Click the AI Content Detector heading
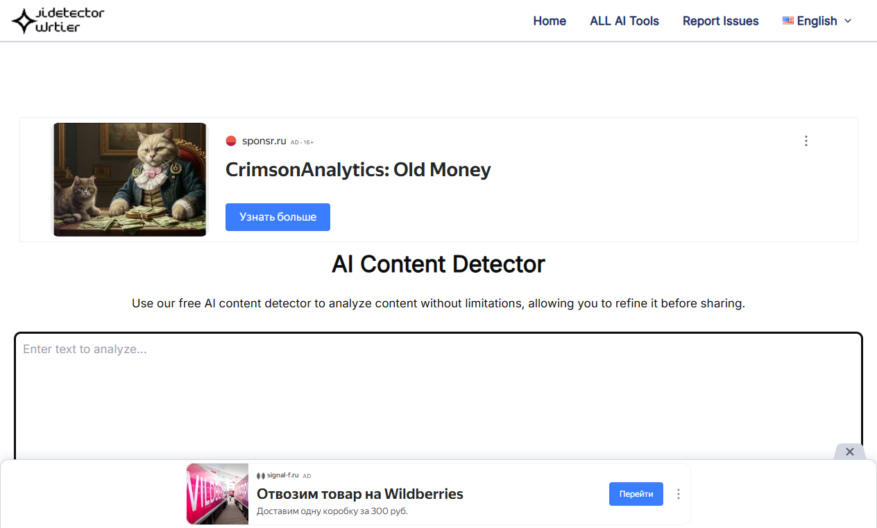Image resolution: width=877 pixels, height=528 pixels. point(438,264)
